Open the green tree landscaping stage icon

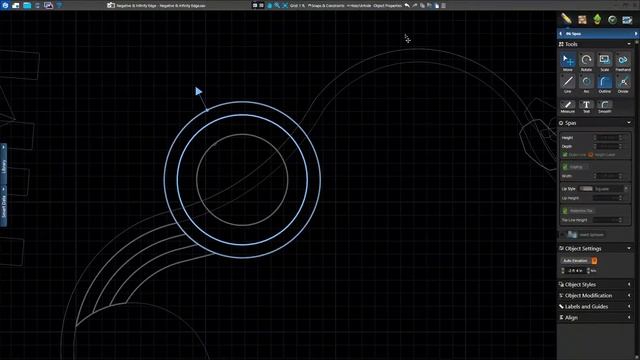click(x=597, y=19)
